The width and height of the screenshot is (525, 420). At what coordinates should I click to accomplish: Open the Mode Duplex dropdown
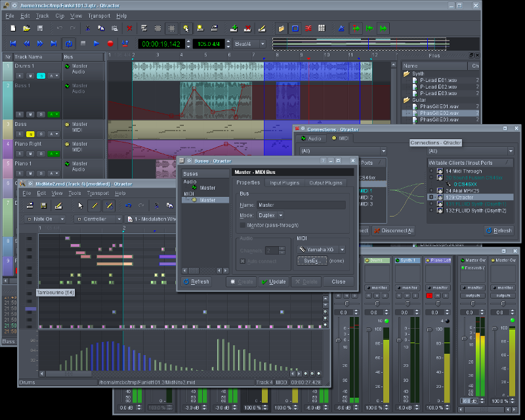[270, 215]
